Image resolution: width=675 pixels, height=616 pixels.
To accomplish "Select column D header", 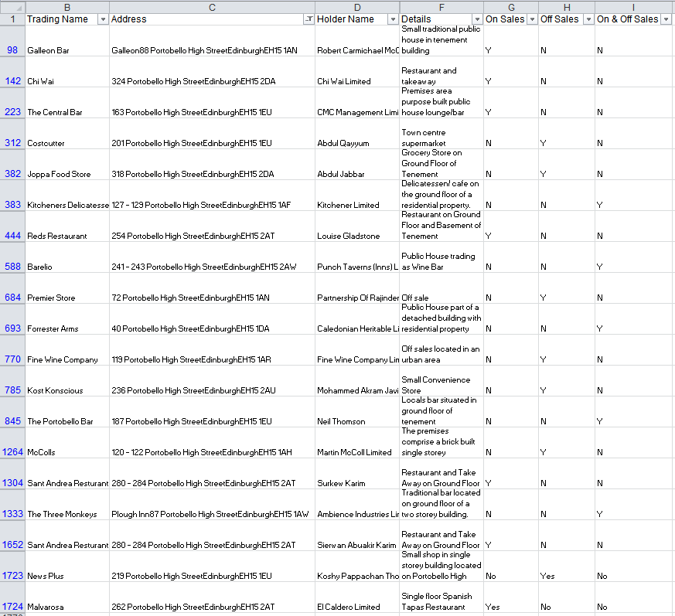I will [x=357, y=7].
